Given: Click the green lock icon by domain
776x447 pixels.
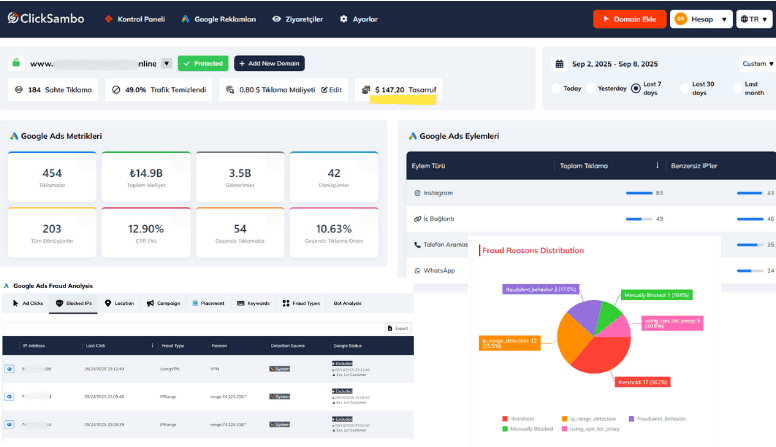Looking at the screenshot, I should [x=16, y=63].
